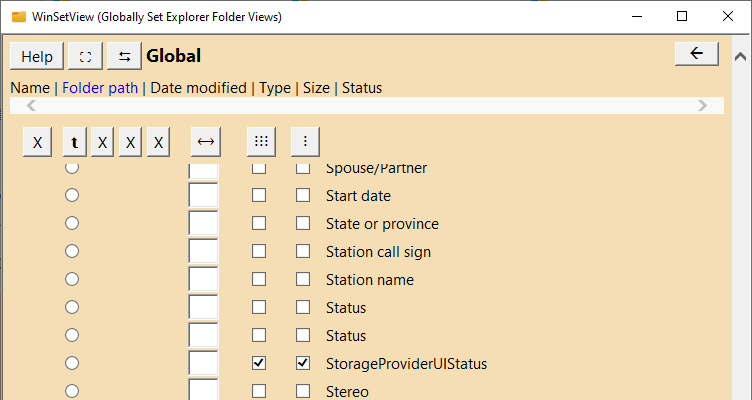The height and width of the screenshot is (400, 752).
Task: Select the radio button for Station call sign
Action: tap(72, 252)
